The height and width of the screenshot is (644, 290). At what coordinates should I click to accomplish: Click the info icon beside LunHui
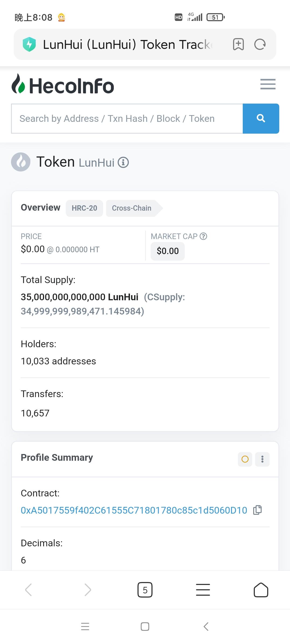pyautogui.click(x=123, y=162)
